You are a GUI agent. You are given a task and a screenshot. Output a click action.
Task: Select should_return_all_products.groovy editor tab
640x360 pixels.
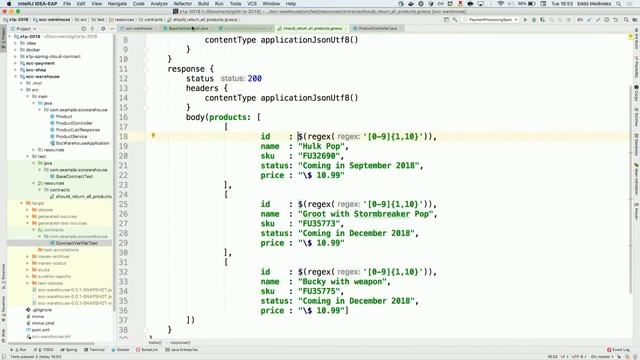[312, 29]
